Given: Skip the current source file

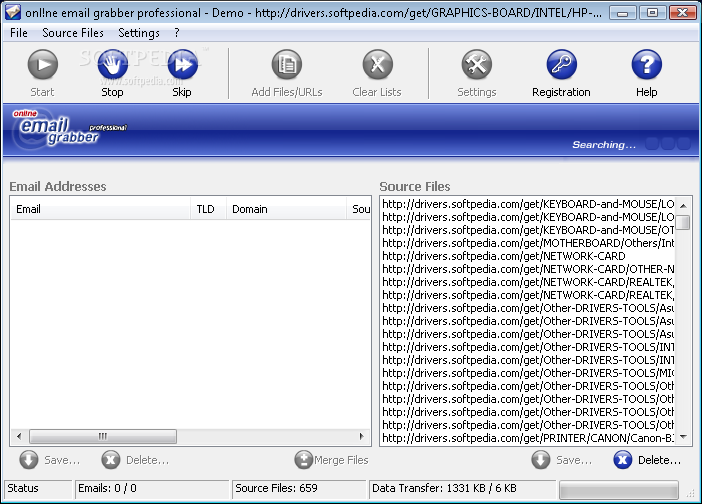Looking at the screenshot, I should pyautogui.click(x=182, y=65).
